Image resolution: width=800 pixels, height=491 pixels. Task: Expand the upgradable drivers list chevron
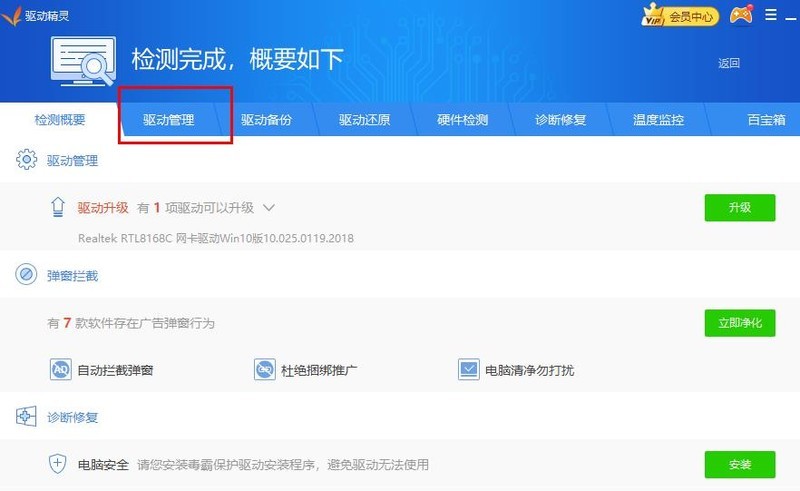coord(268,208)
